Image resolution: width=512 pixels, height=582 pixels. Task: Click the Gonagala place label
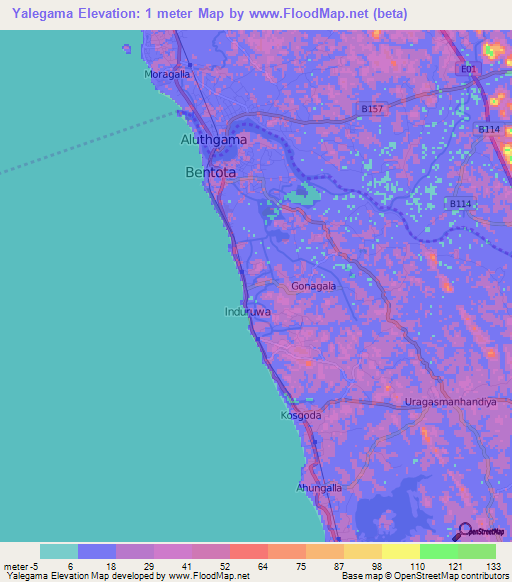(x=313, y=286)
